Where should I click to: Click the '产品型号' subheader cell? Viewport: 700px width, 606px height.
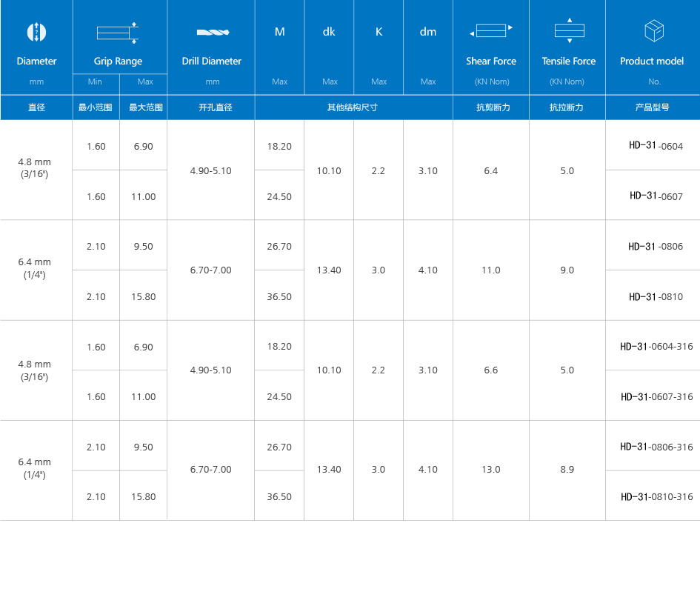[653, 107]
